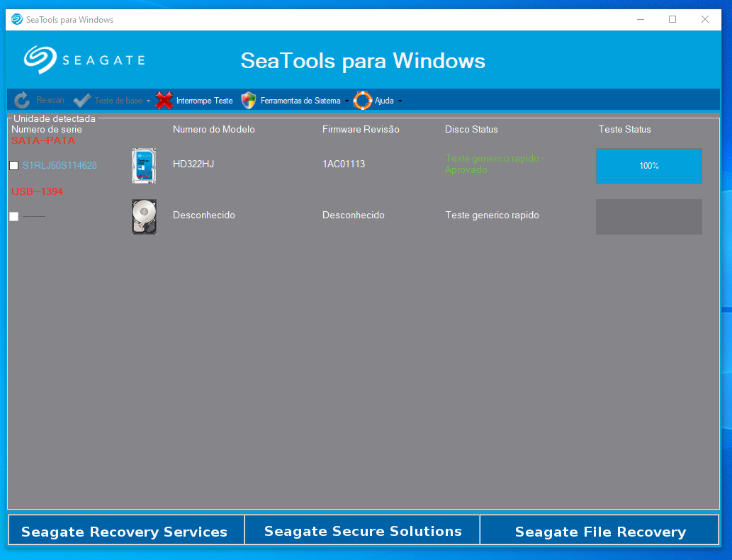Screen dimensions: 732x560
Task: Click the serial number link S1RLJ50S114628
Action: pos(60,165)
